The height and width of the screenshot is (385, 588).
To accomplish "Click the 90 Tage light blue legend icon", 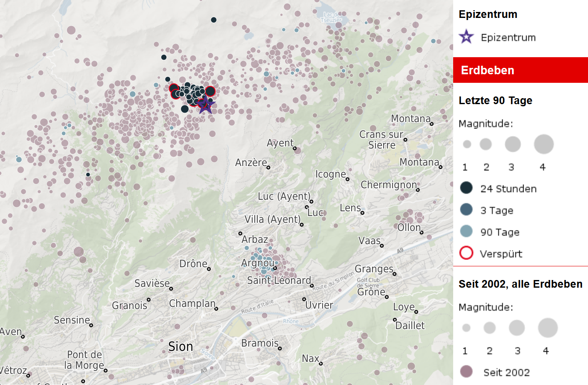I will [466, 231].
